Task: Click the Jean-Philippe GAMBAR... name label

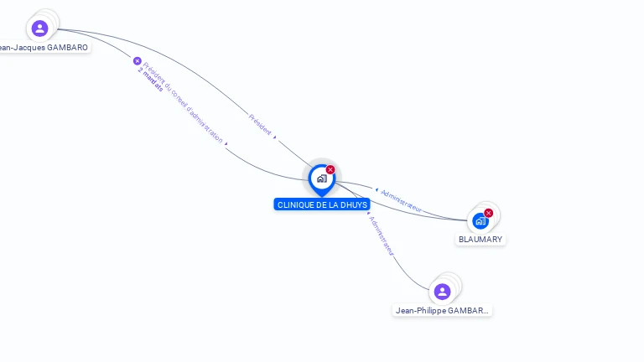Action: point(442,311)
